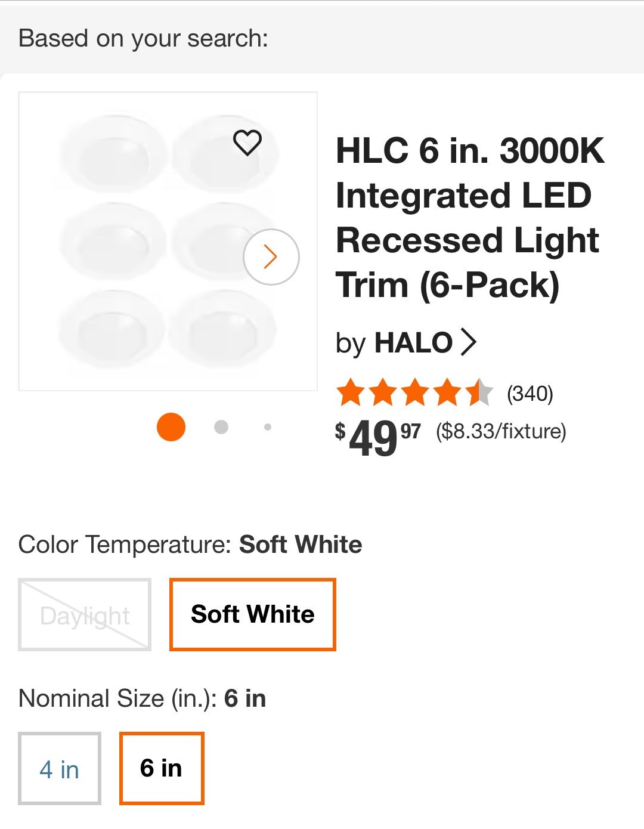The width and height of the screenshot is (644, 829).
Task: Jump to second carousel image dot
Action: click(x=221, y=427)
